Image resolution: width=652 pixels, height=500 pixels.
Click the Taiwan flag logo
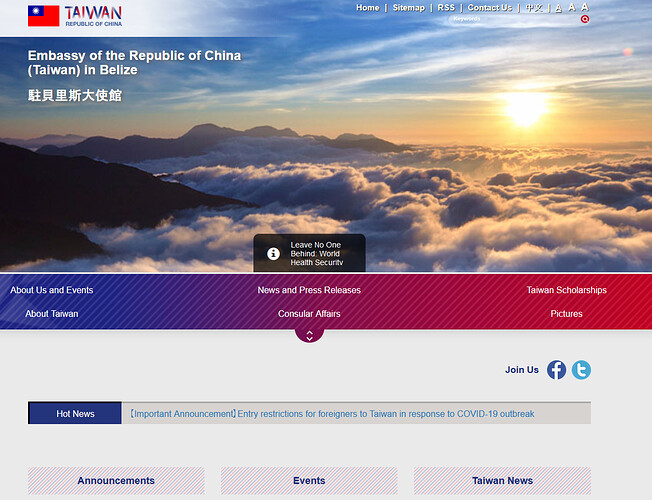(44, 15)
